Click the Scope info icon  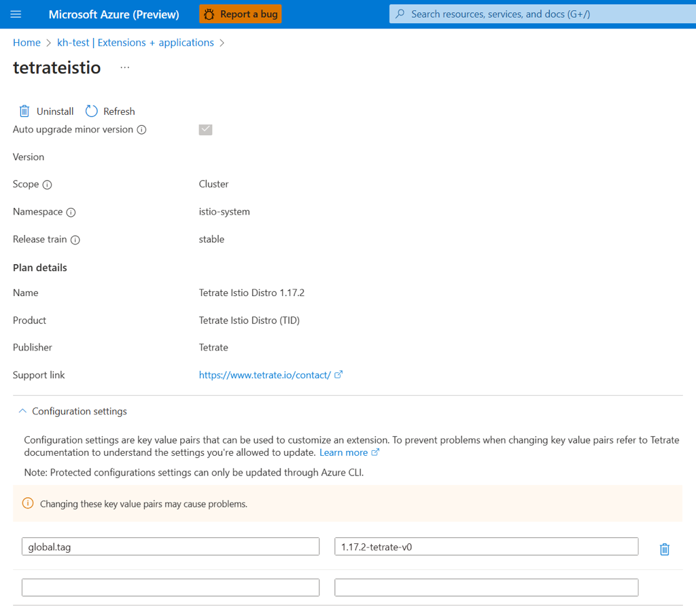48,184
